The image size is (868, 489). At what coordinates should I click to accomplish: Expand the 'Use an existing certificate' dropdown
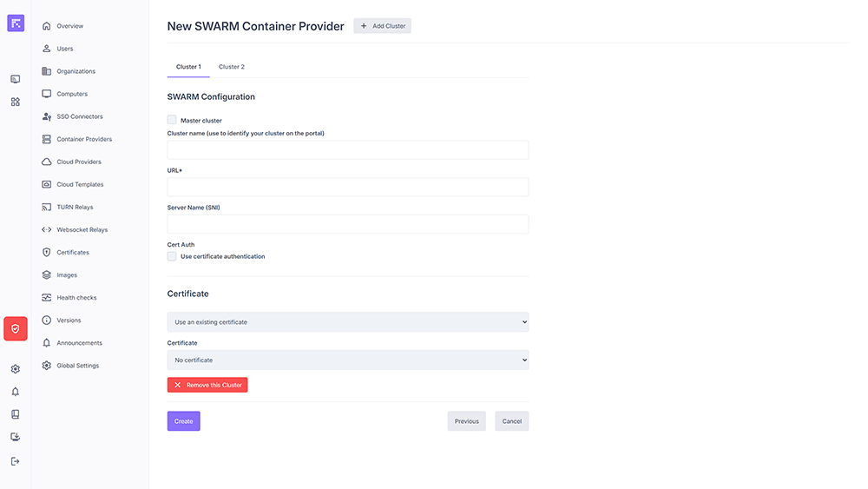[x=347, y=322]
